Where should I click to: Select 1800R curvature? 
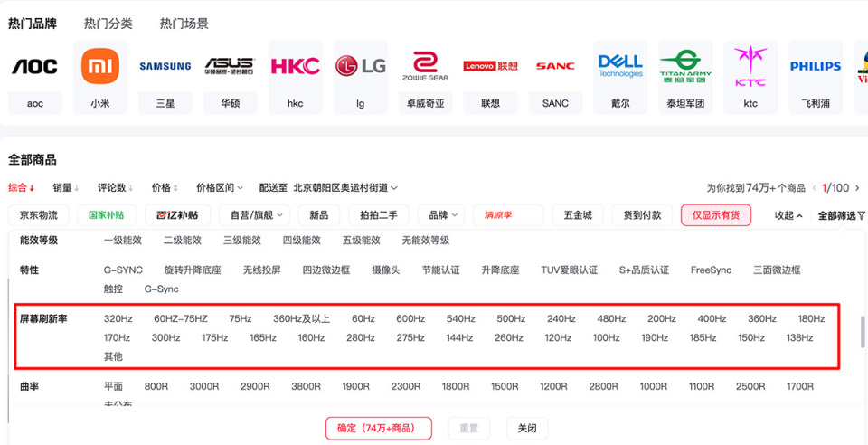click(456, 386)
